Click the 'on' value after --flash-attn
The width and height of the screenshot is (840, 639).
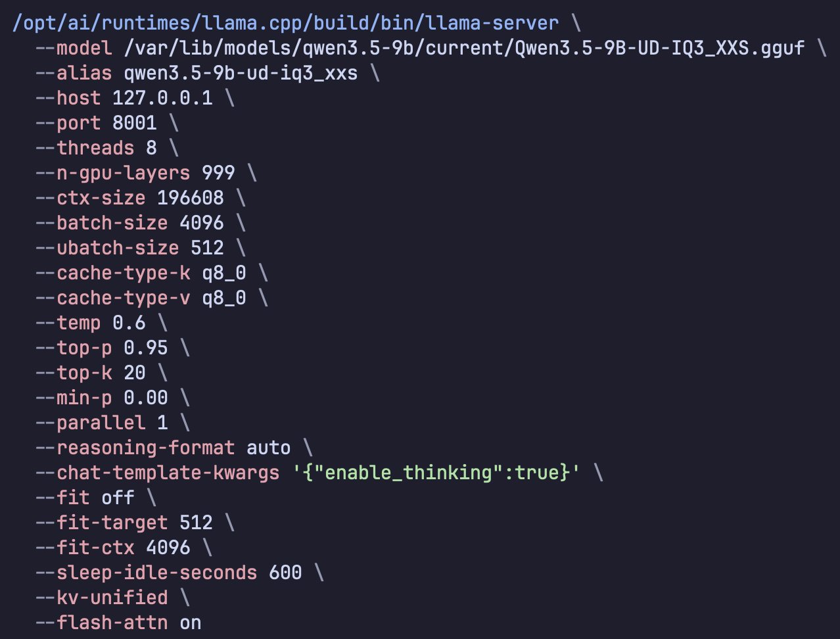tap(191, 623)
